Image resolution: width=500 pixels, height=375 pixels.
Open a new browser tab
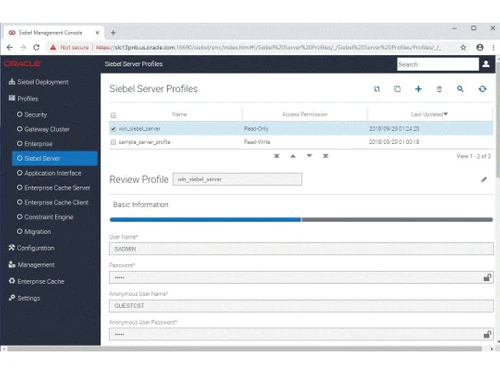pyautogui.click(x=113, y=33)
